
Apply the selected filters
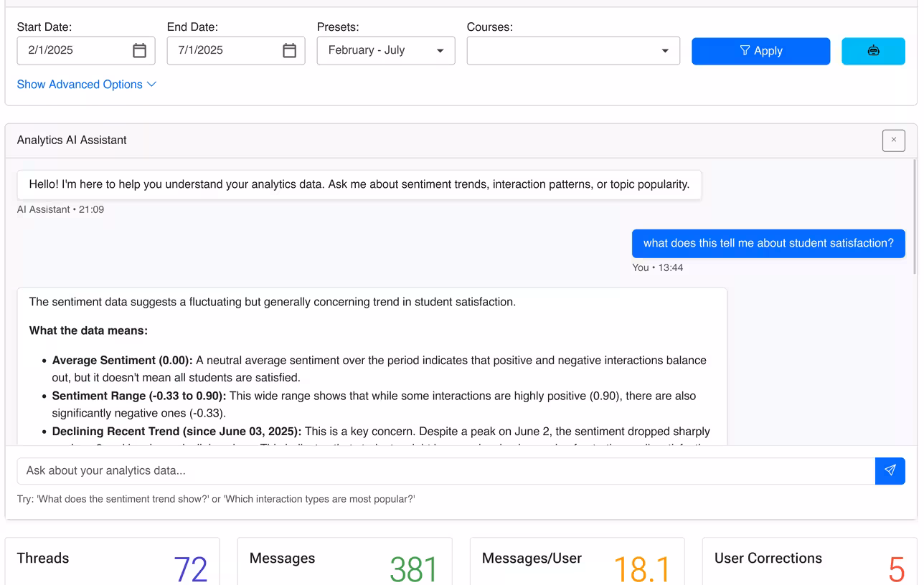coord(761,51)
